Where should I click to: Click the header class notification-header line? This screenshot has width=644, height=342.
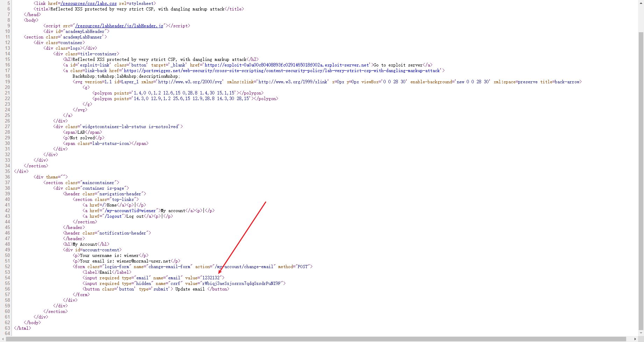coord(107,233)
